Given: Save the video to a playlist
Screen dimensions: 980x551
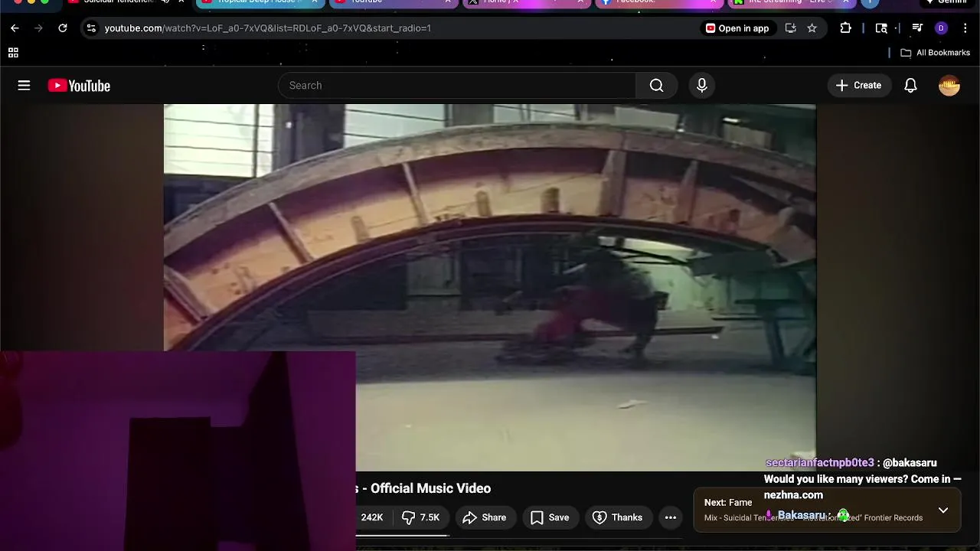Looking at the screenshot, I should pyautogui.click(x=550, y=518).
